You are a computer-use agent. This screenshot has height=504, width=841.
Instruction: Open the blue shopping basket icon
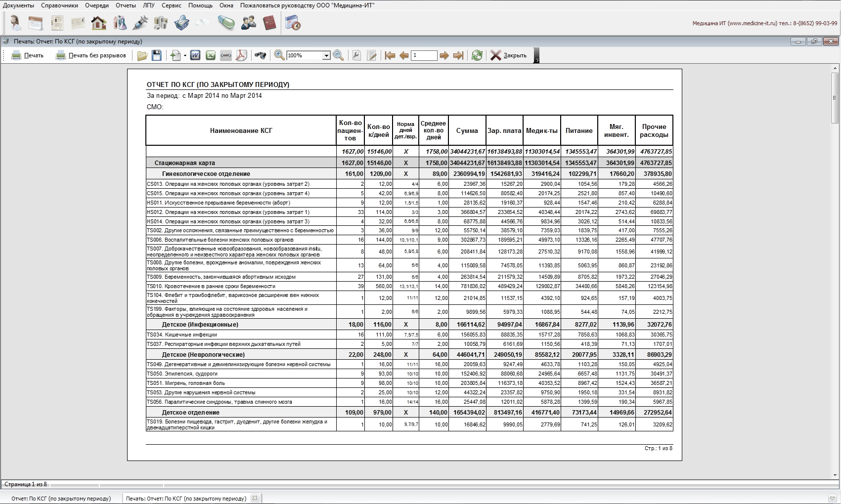click(181, 23)
